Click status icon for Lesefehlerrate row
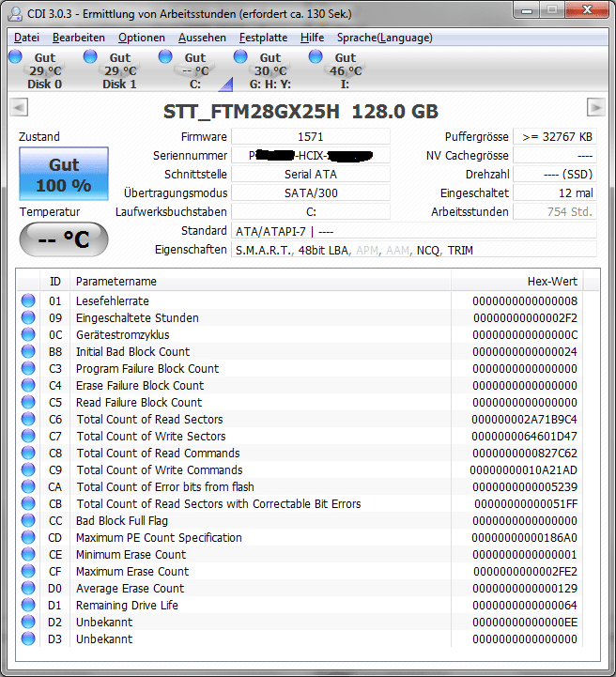This screenshot has height=677, width=616. (x=28, y=300)
